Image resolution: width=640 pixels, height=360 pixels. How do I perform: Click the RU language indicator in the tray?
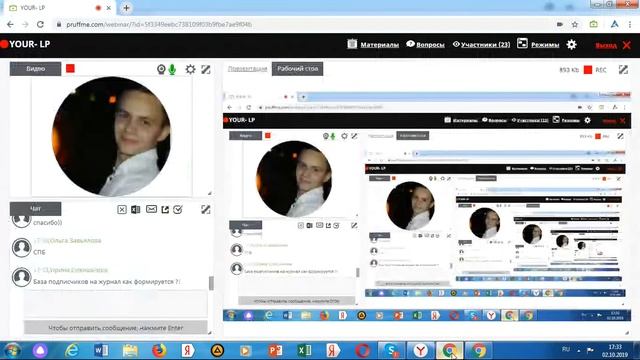[566, 349]
